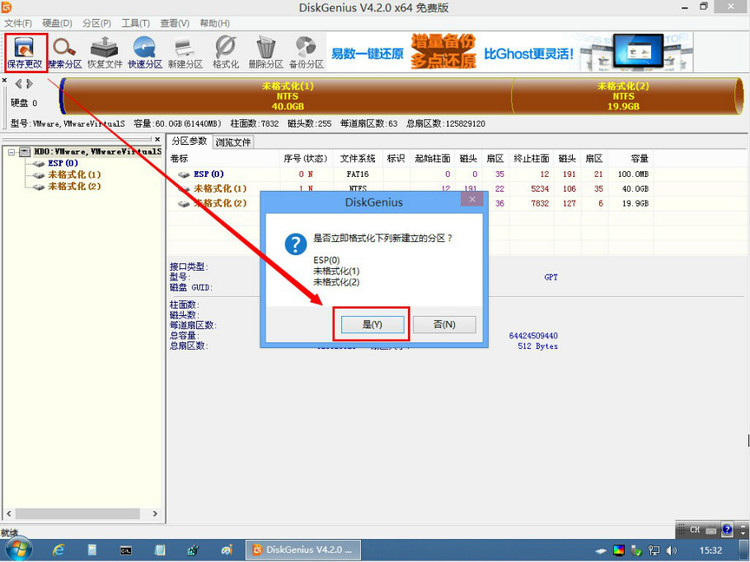Click the 格式化 (Format) toolbar icon

226,49
